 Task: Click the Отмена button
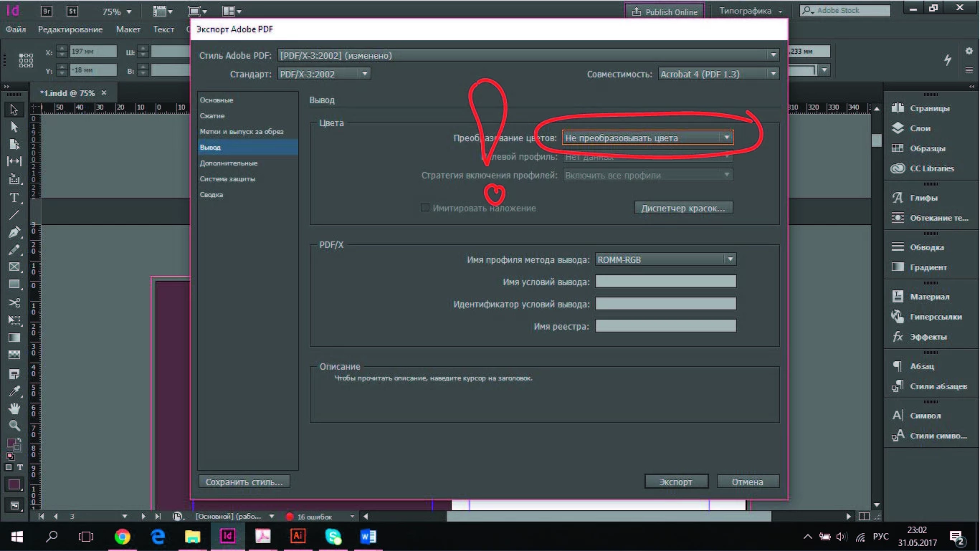tap(748, 481)
